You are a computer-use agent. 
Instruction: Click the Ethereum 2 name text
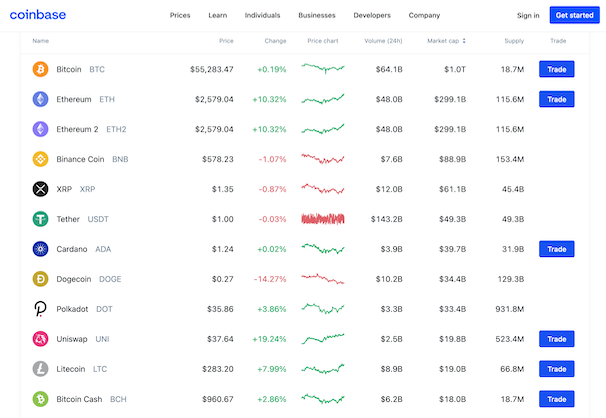[x=77, y=129]
